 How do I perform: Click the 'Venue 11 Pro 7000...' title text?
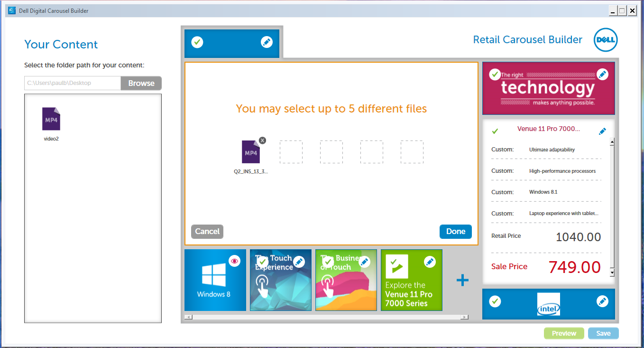pyautogui.click(x=549, y=129)
